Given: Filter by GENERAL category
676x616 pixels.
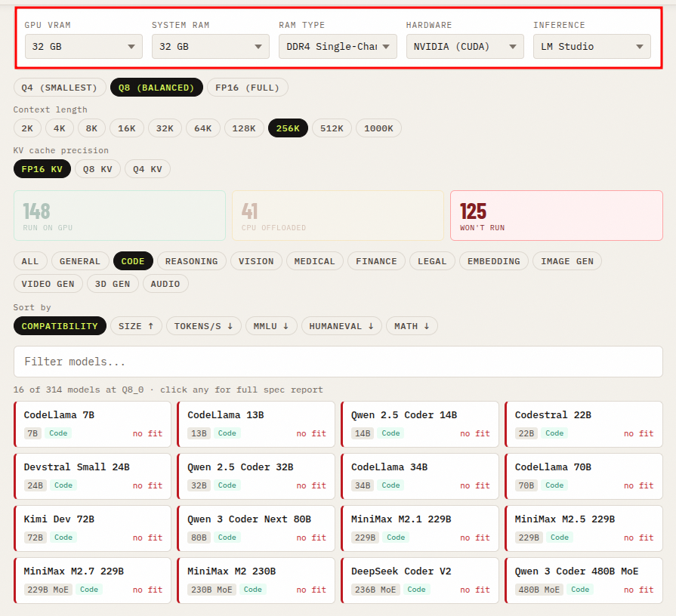Looking at the screenshot, I should point(80,261).
